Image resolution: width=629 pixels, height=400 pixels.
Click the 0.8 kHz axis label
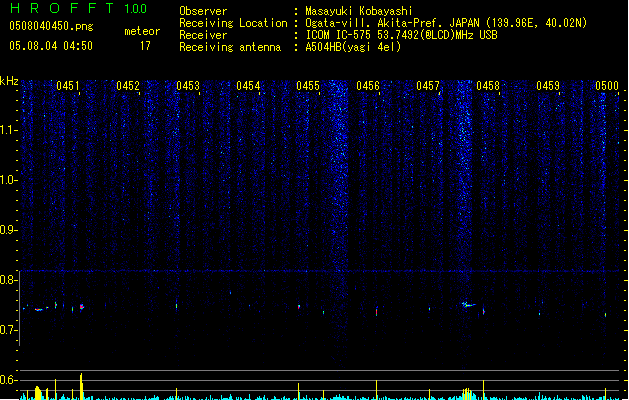[x=9, y=280]
